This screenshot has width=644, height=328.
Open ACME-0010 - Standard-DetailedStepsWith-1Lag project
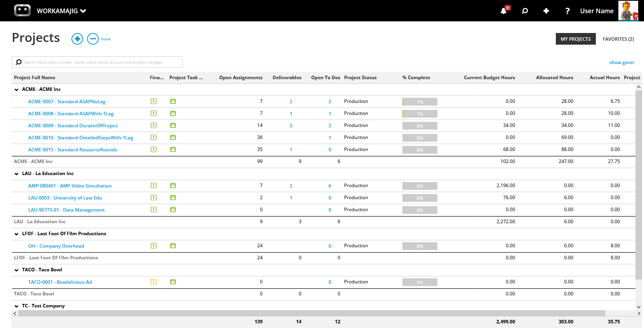(81, 138)
